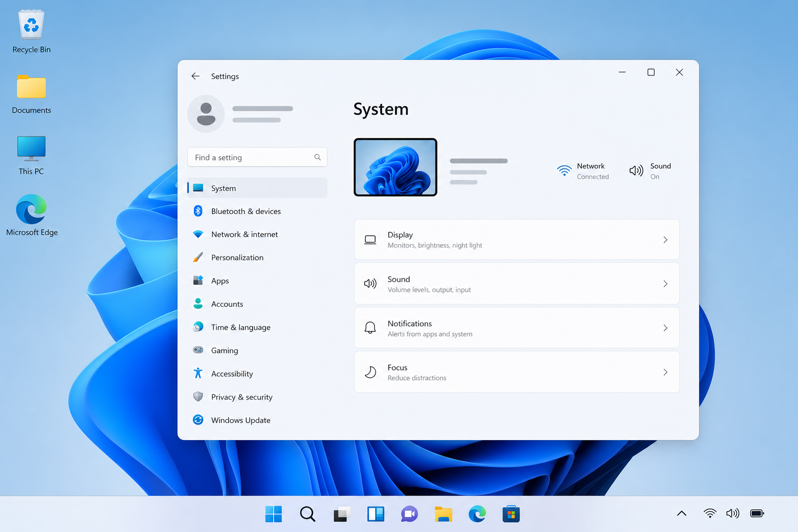Open File Explorer from the taskbar
The width and height of the screenshot is (798, 532).
pyautogui.click(x=443, y=514)
